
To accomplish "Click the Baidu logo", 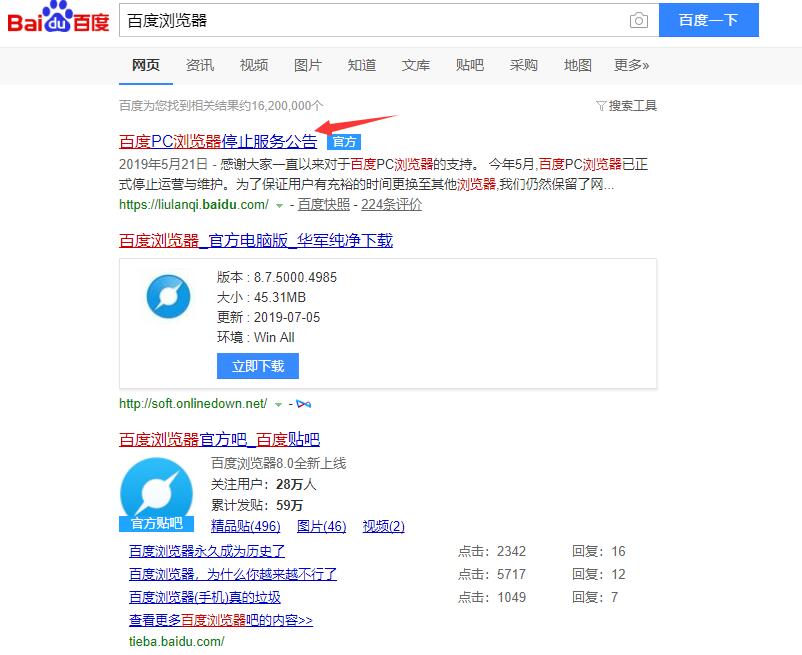I will (58, 18).
